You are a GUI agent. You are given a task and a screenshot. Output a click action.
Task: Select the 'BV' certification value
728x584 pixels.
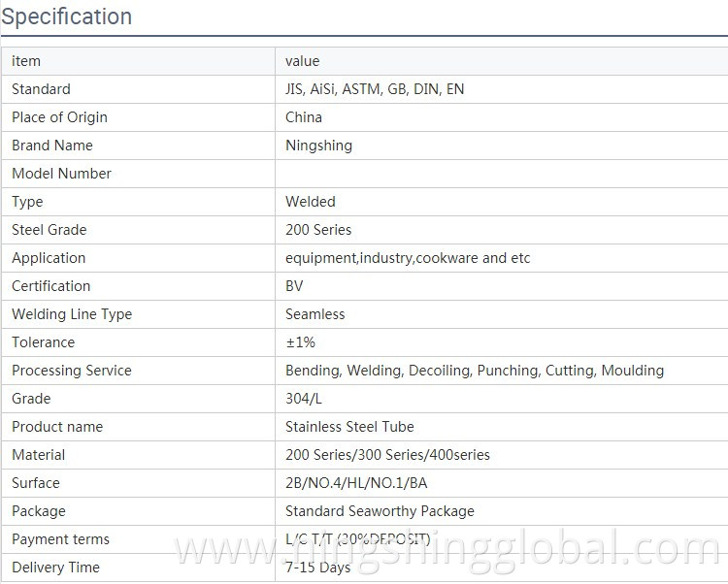tap(294, 286)
